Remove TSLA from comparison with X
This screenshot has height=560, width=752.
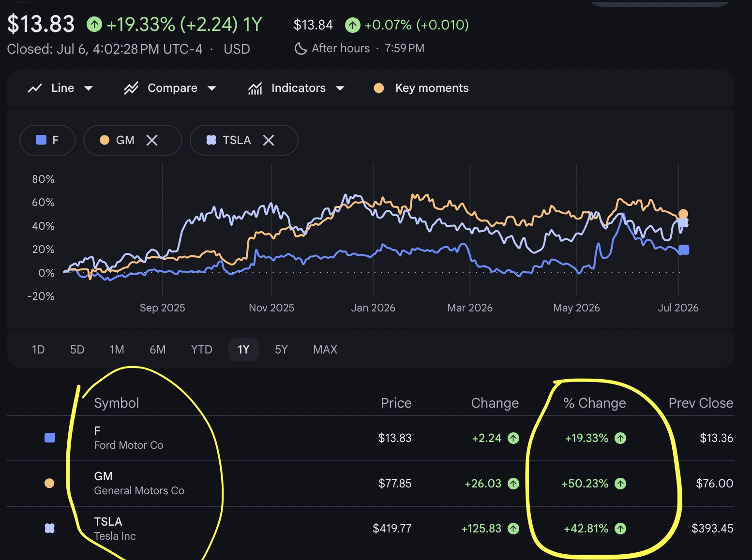pos(269,140)
